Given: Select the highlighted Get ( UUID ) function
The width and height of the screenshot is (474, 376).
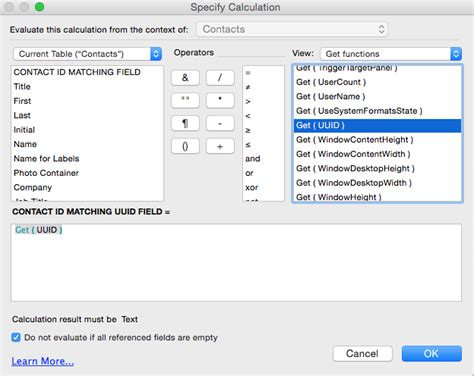Looking at the screenshot, I should [377, 125].
